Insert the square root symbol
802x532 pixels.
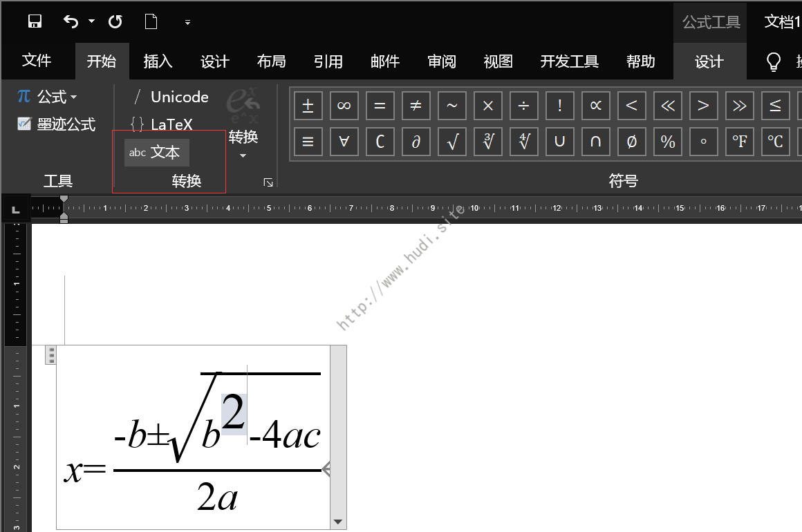click(451, 142)
